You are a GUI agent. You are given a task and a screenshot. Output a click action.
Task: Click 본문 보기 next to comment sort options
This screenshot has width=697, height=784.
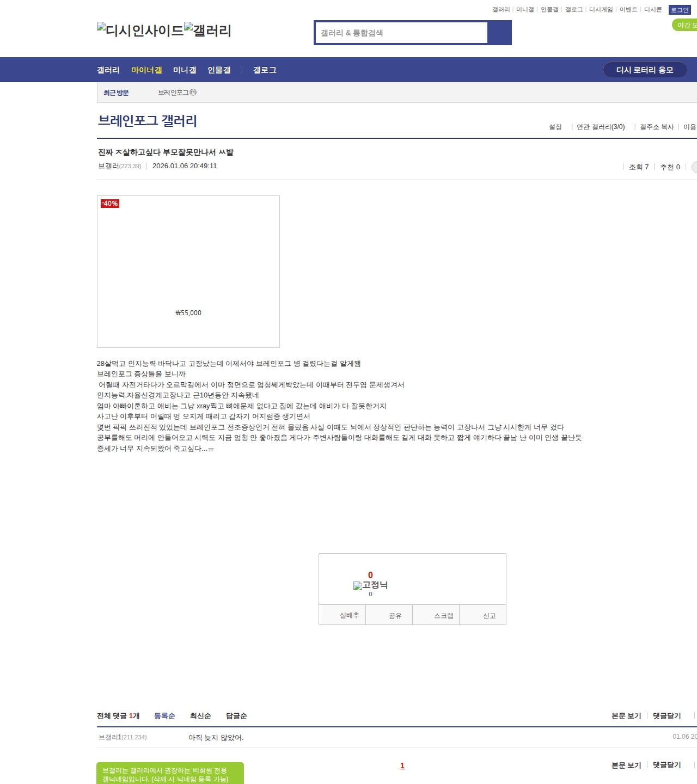click(x=626, y=716)
